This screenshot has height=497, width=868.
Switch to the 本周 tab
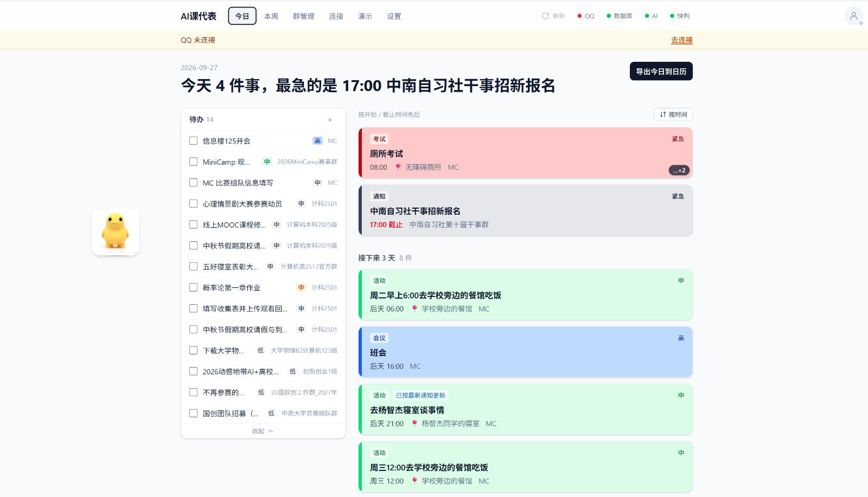coord(271,16)
